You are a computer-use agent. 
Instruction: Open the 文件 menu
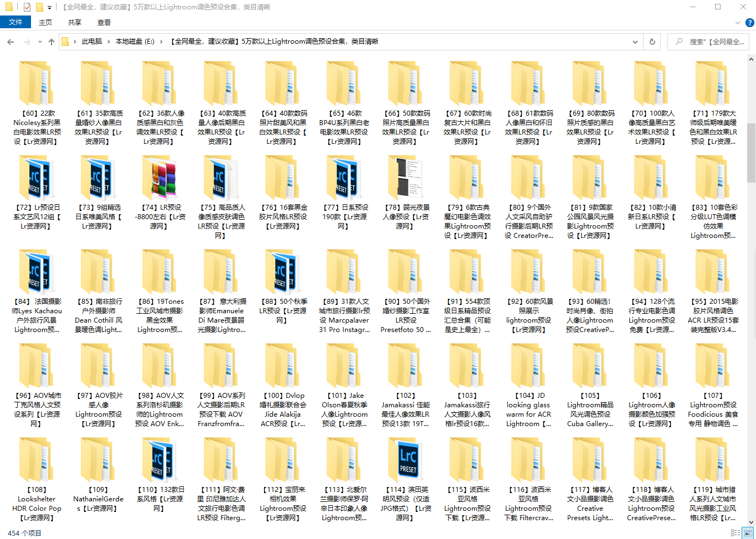16,22
